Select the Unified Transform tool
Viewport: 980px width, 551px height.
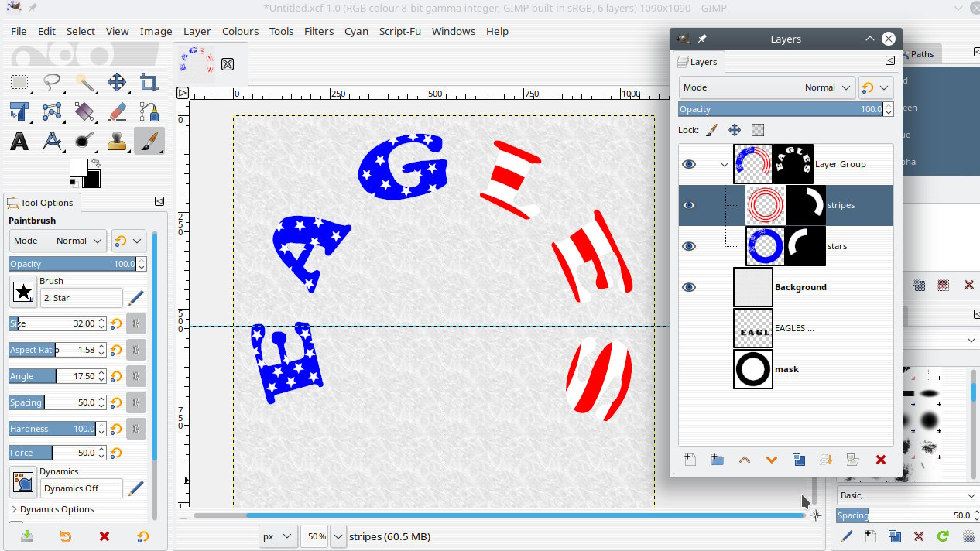tap(19, 111)
